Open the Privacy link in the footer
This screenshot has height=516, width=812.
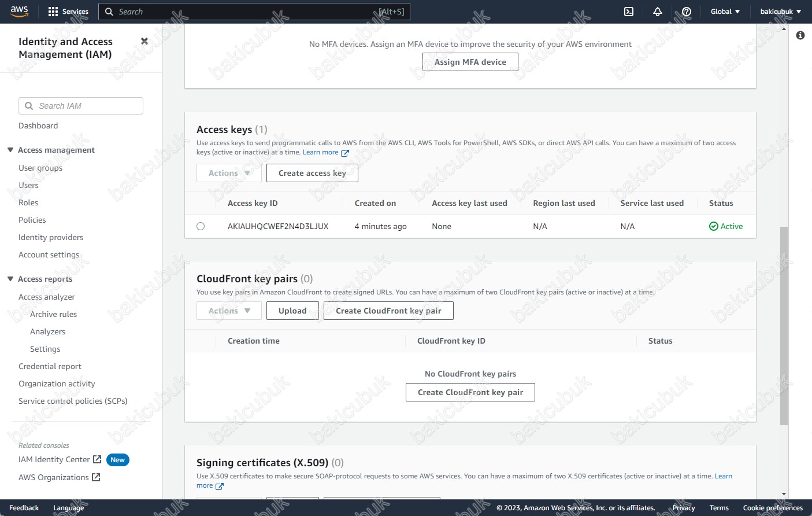pyautogui.click(x=684, y=508)
